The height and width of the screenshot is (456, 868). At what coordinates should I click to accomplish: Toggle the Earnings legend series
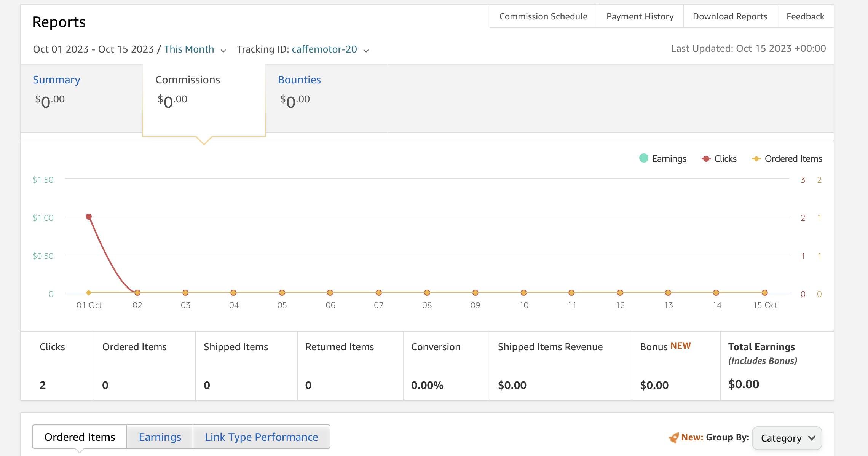click(x=663, y=159)
